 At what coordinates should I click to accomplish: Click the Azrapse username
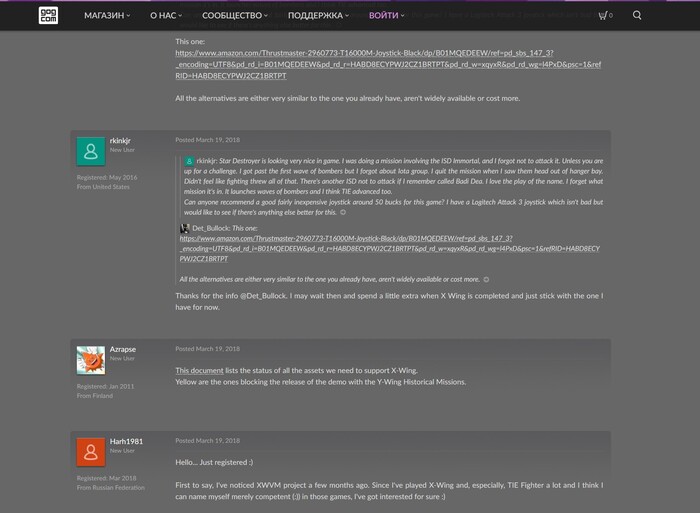tap(123, 349)
